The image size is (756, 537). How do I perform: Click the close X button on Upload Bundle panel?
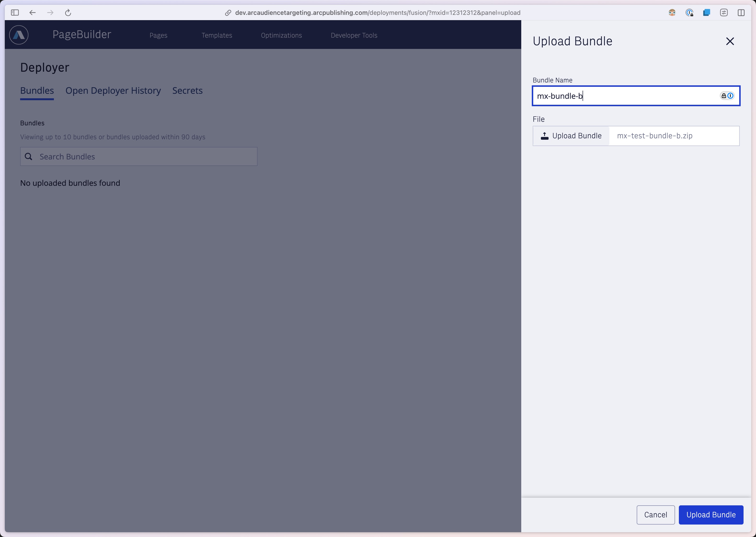[x=730, y=41]
